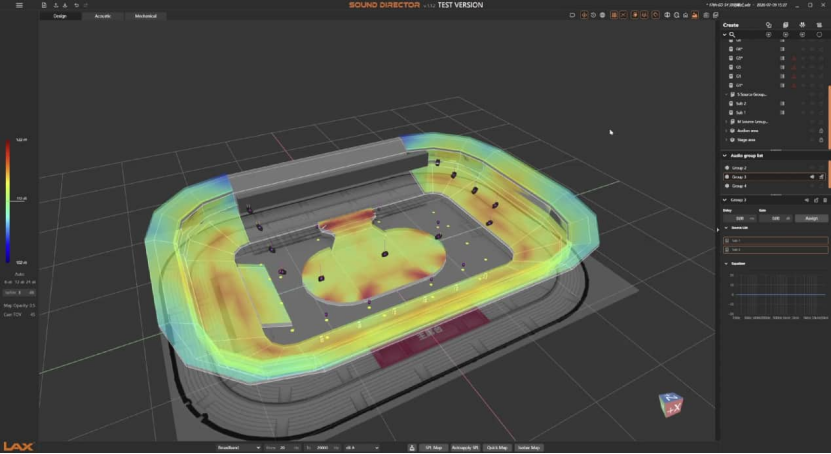Select Sub 2 in the source tree

click(741, 103)
